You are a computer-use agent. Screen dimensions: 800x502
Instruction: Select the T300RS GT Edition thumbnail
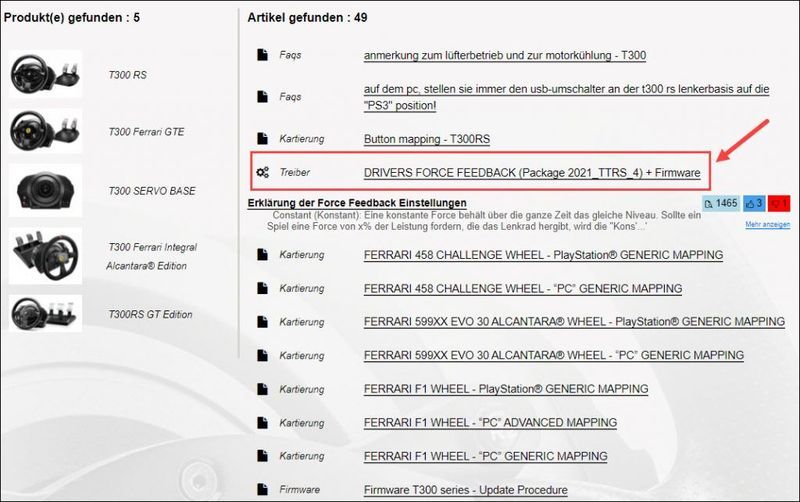click(x=45, y=313)
